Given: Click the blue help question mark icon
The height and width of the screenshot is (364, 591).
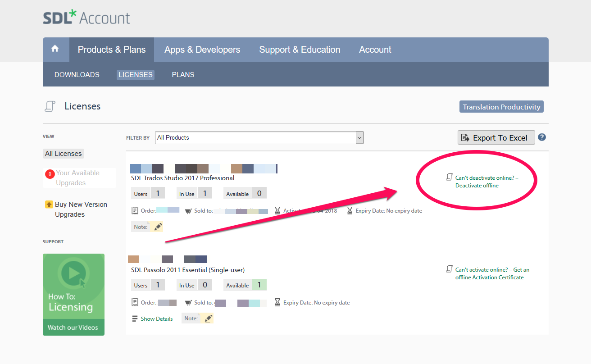Looking at the screenshot, I should [542, 137].
